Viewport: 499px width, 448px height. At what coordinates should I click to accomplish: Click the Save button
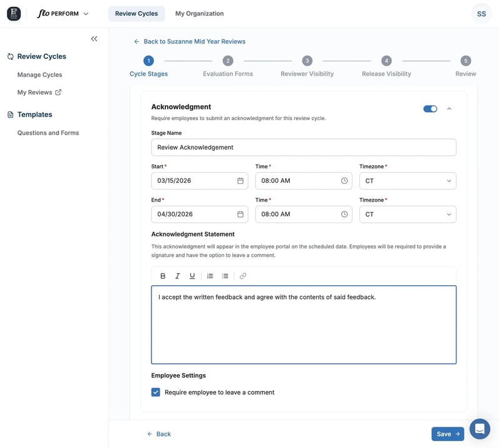coord(448,434)
